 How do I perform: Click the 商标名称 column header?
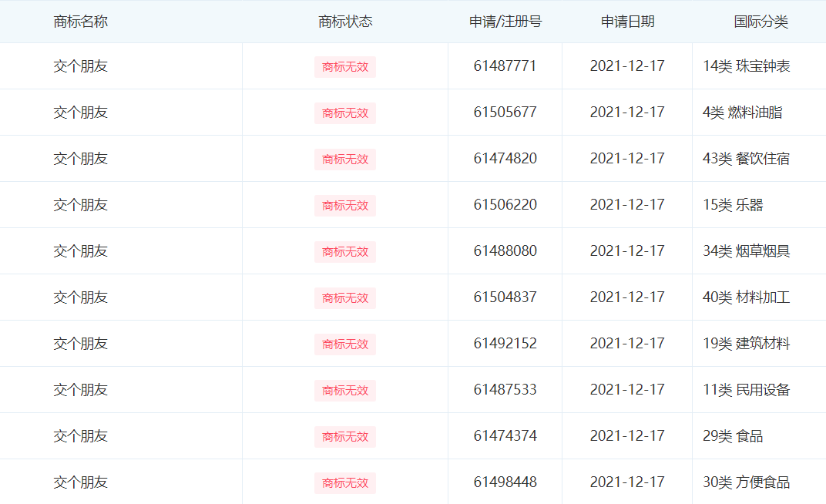81,22
